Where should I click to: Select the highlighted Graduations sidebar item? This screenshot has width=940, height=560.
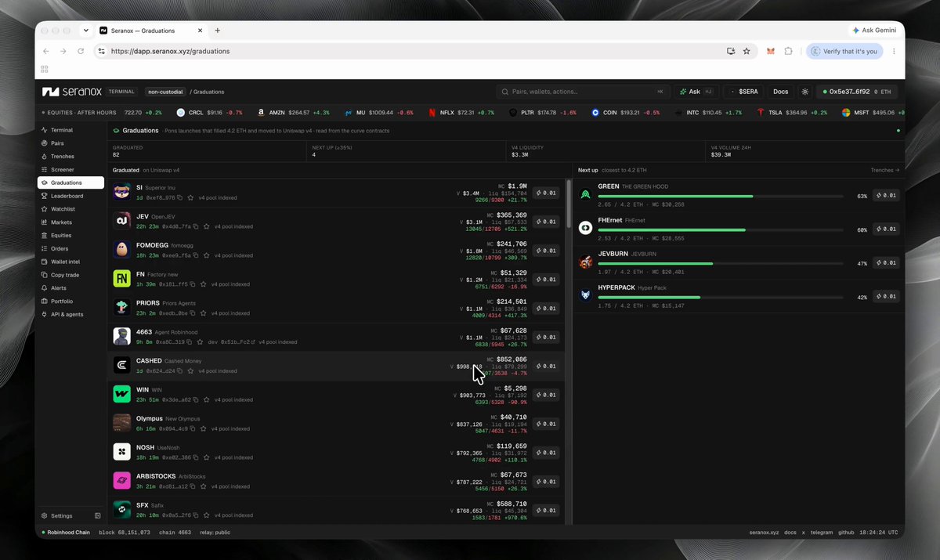[x=70, y=182]
